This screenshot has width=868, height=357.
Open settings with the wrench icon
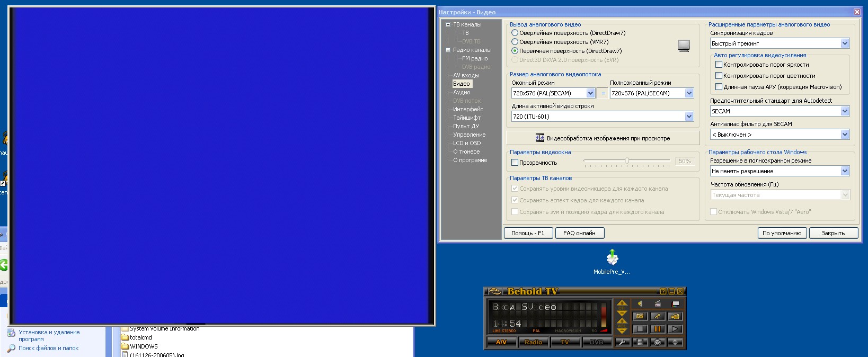(x=622, y=342)
